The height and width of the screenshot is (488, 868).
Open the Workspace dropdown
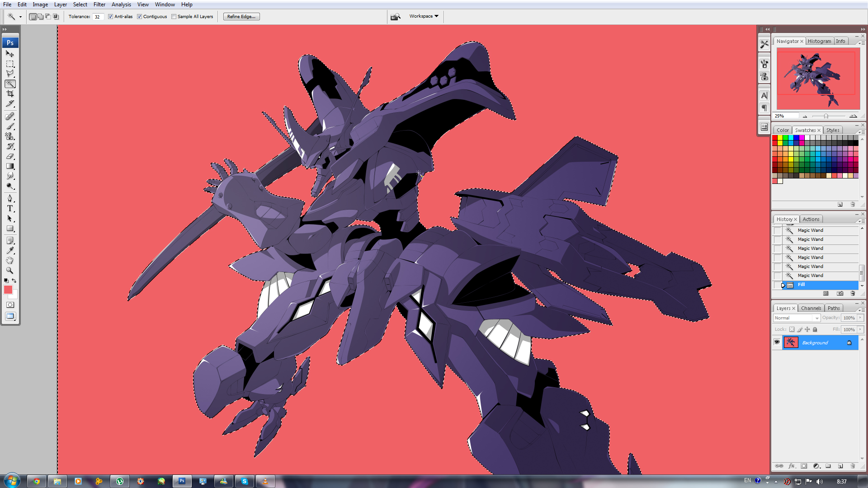[x=424, y=16]
